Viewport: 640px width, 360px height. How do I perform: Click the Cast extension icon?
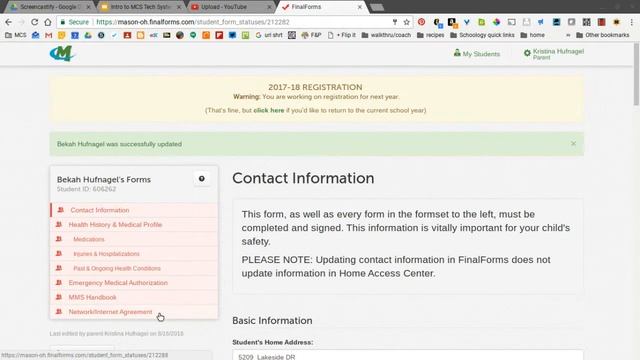(511, 22)
